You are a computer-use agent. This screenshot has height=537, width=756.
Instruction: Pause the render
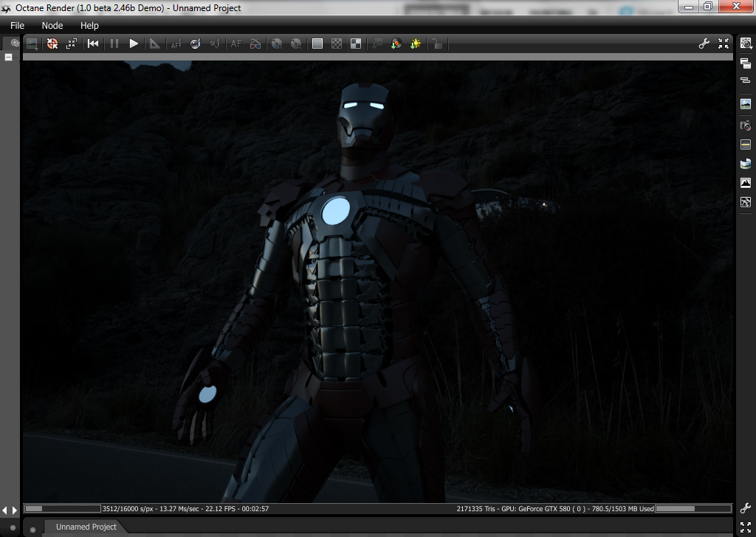pyautogui.click(x=114, y=44)
